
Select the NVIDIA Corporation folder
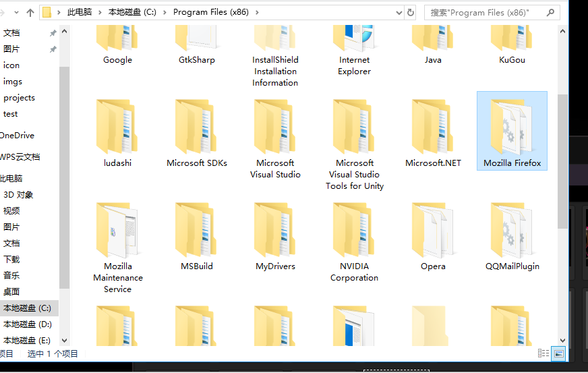pyautogui.click(x=355, y=242)
